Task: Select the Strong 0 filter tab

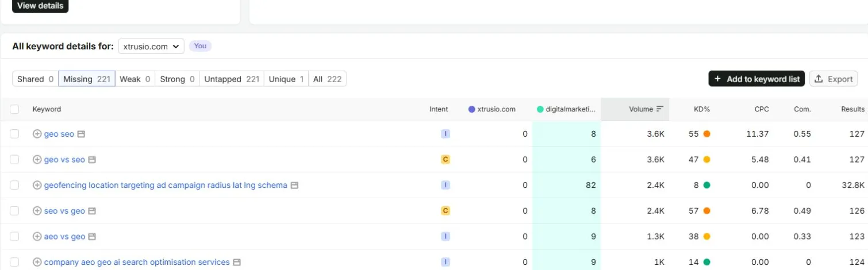Action: [177, 79]
